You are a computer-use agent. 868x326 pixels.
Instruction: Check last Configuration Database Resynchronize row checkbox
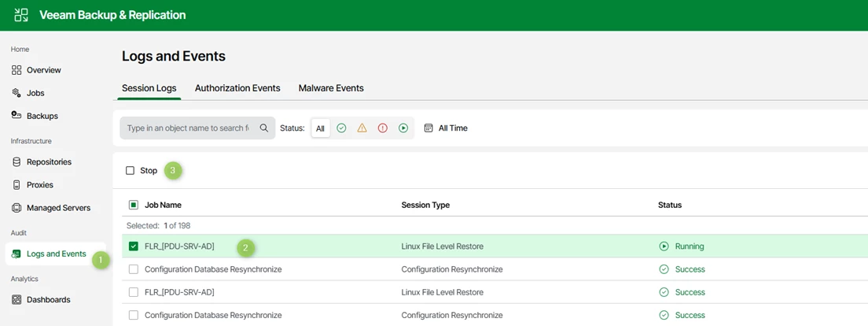pos(134,315)
